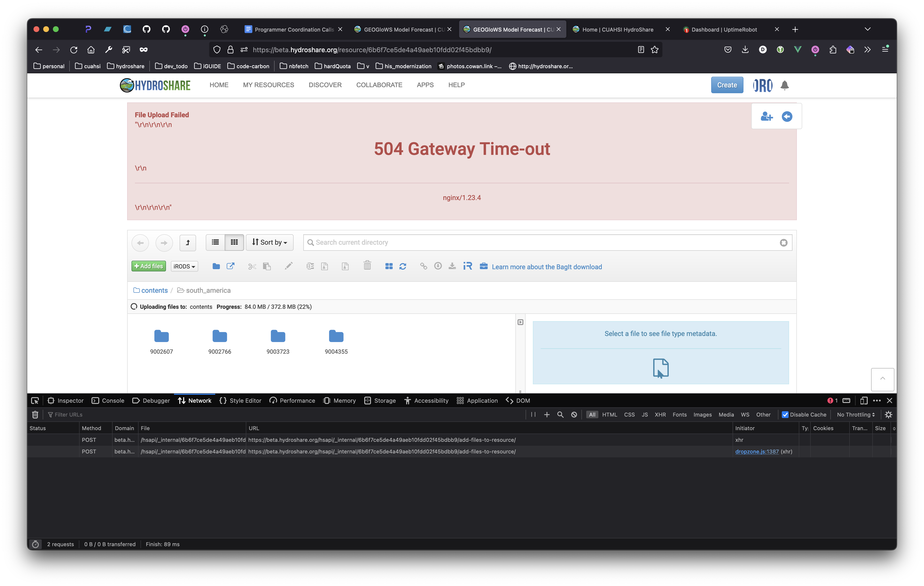Click the chain link icon

[424, 266]
